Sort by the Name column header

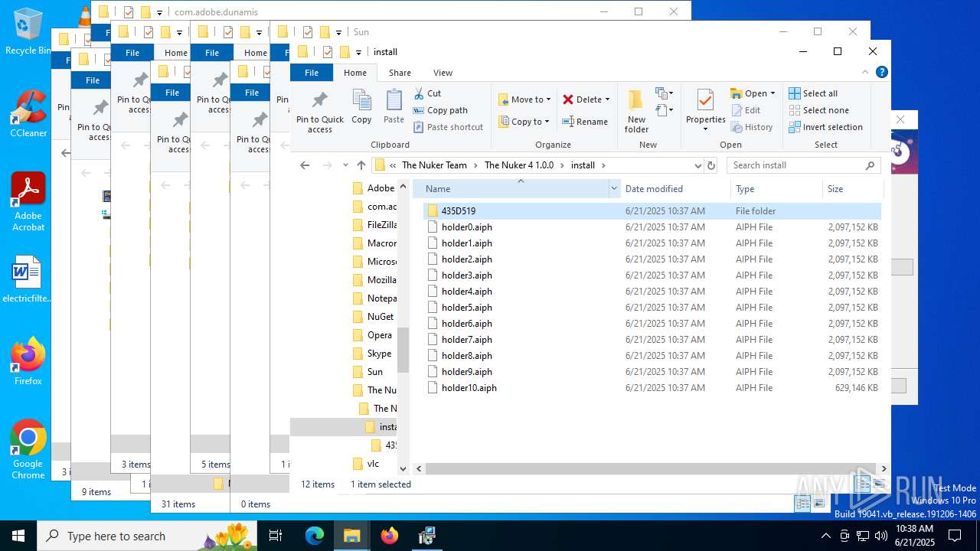tap(511, 189)
